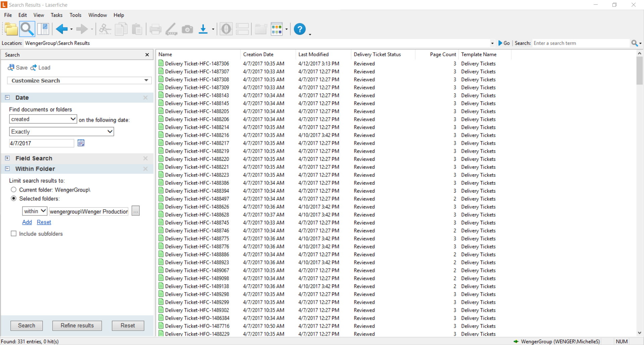Click the Save search icon
The width and height of the screenshot is (644, 345).
17,68
